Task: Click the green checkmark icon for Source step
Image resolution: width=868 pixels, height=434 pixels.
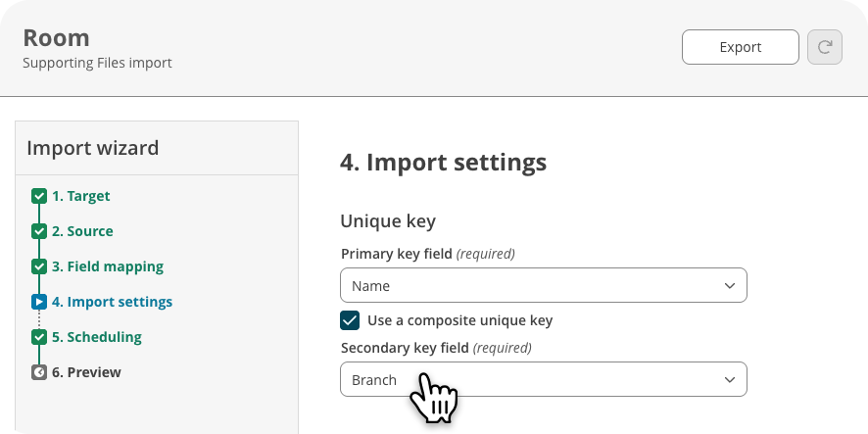Action: (39, 231)
